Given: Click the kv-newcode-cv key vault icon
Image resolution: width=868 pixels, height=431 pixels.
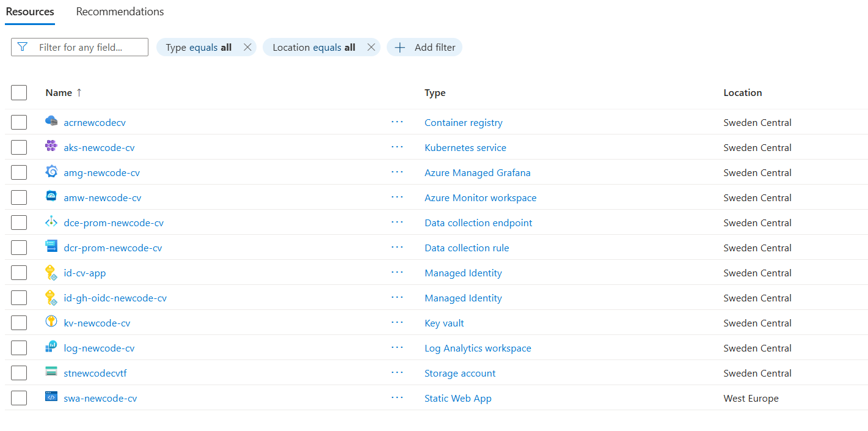Looking at the screenshot, I should pyautogui.click(x=51, y=322).
